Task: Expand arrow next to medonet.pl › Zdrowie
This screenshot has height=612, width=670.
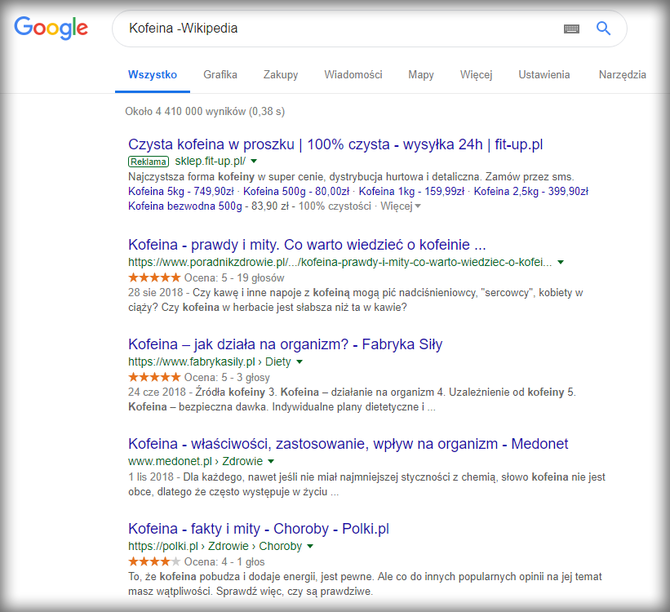Action: click(271, 461)
